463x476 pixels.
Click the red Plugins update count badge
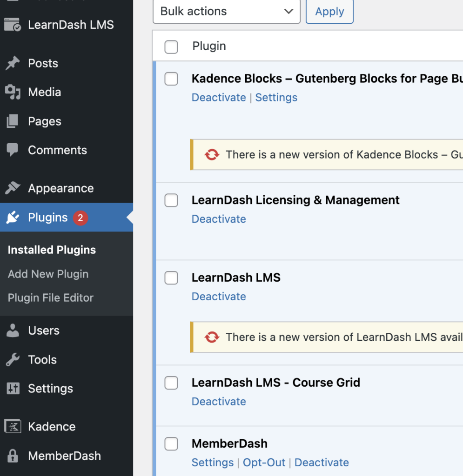click(x=80, y=218)
